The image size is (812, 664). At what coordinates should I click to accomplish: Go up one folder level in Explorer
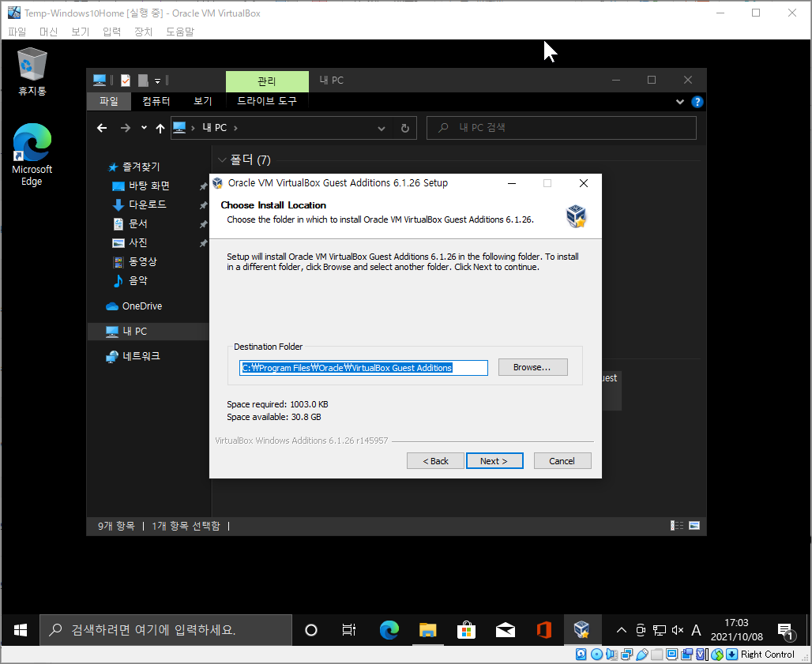pos(160,128)
